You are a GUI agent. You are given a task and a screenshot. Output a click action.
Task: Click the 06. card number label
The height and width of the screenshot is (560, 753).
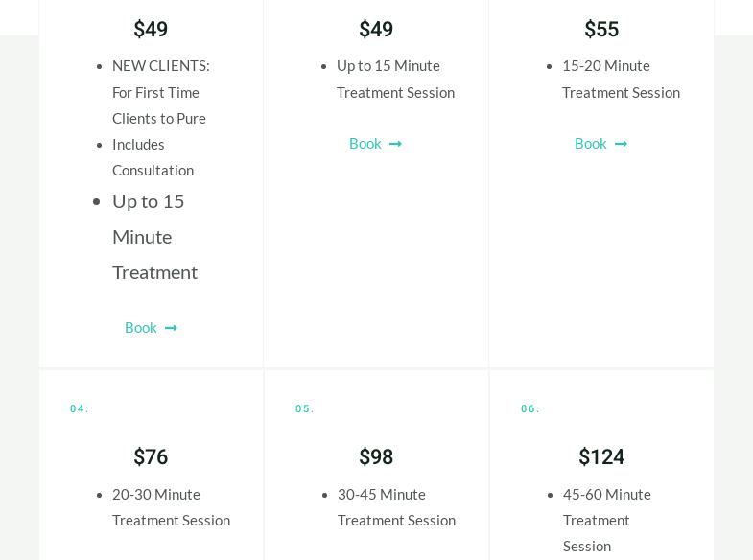(530, 409)
